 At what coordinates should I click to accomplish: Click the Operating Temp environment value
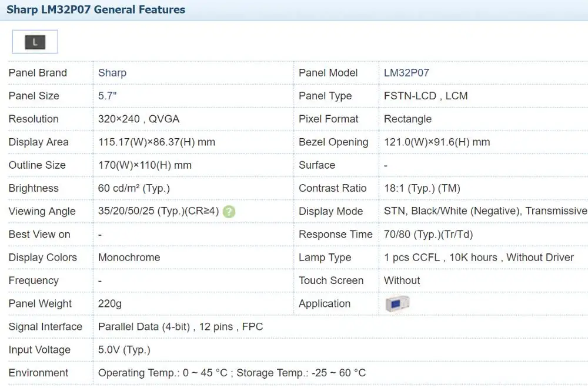232,373
